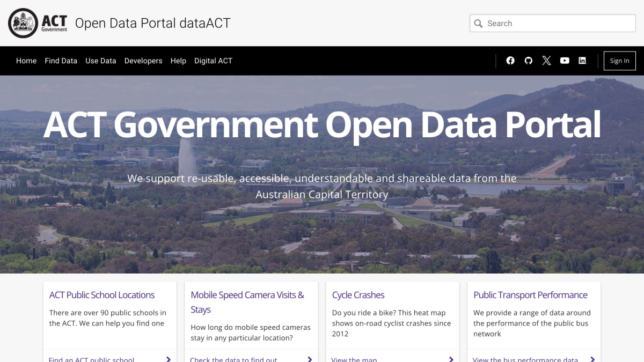This screenshot has height=362, width=644.
Task: Open the Use Data menu
Action: click(100, 61)
